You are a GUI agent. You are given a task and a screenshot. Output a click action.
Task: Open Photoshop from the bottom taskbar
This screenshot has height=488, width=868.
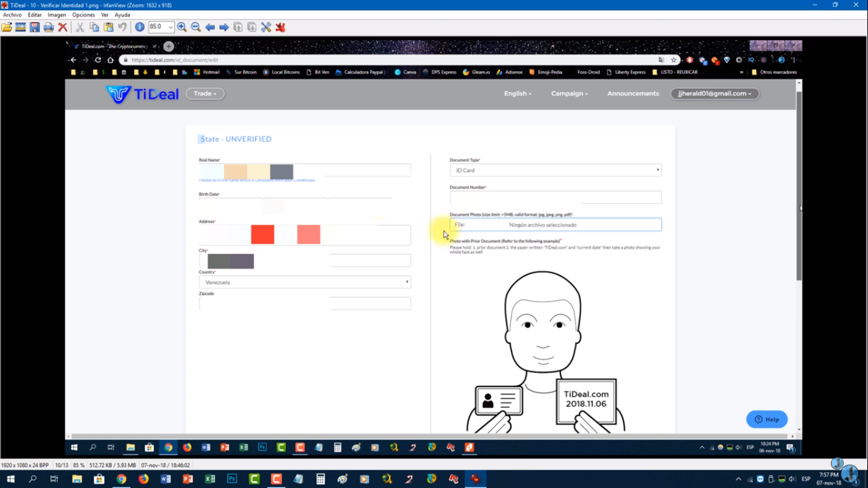(x=232, y=479)
